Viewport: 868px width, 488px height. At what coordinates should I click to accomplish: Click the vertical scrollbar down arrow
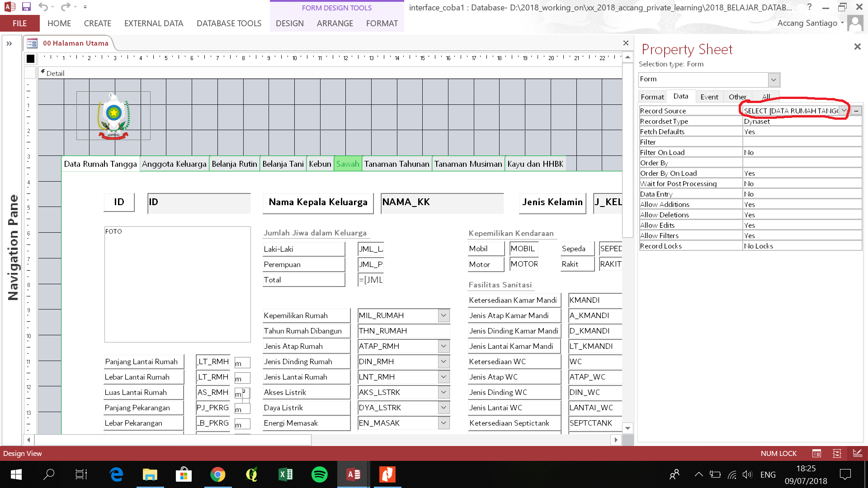[x=627, y=428]
